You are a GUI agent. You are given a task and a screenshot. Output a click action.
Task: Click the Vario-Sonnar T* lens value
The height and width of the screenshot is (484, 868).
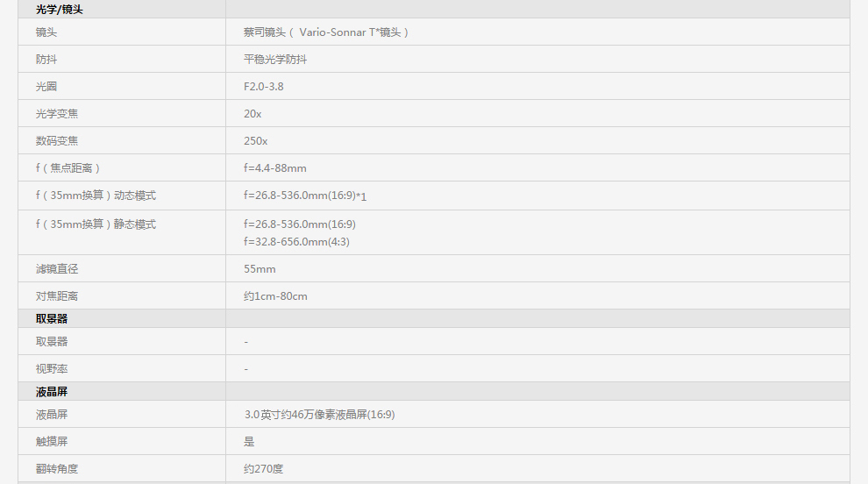(326, 32)
